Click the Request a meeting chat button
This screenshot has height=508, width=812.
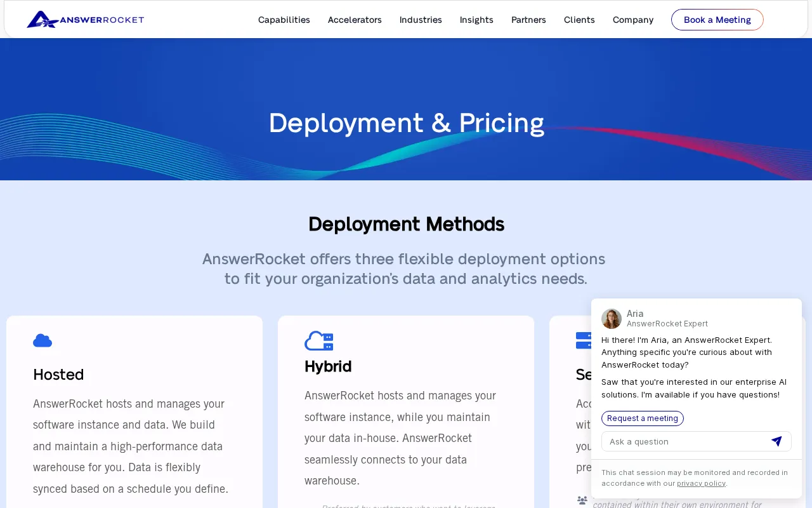tap(643, 418)
